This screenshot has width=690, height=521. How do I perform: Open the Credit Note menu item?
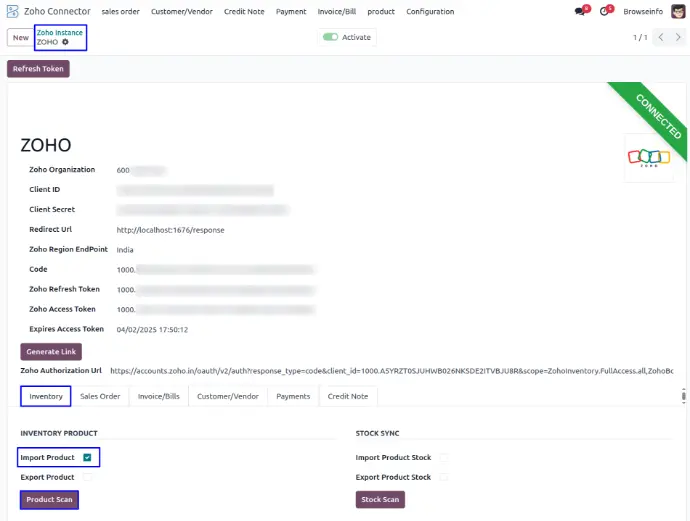244,11
